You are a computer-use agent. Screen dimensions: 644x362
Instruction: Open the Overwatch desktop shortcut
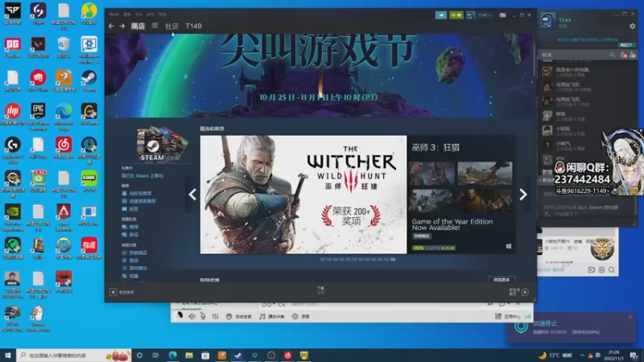pyautogui.click(x=64, y=249)
